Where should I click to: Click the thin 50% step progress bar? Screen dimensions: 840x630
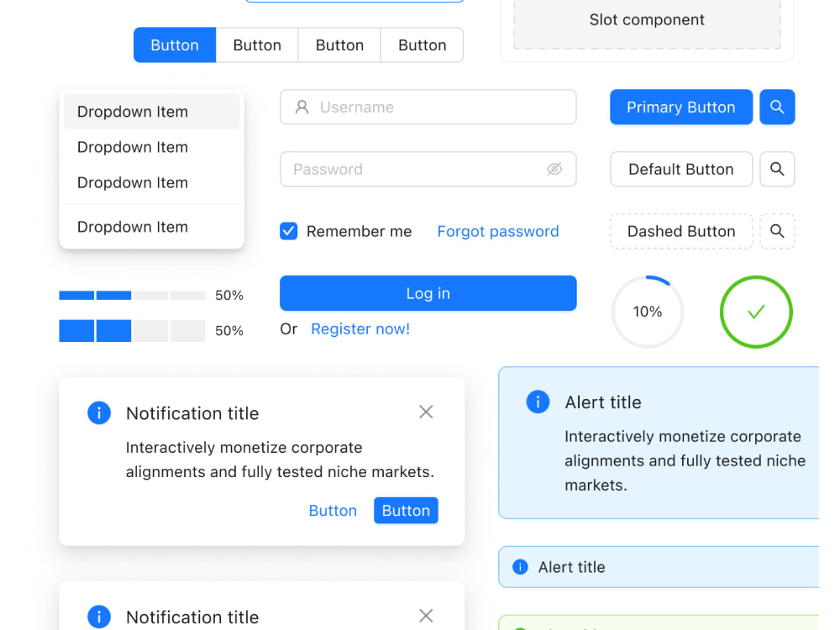[x=133, y=295]
